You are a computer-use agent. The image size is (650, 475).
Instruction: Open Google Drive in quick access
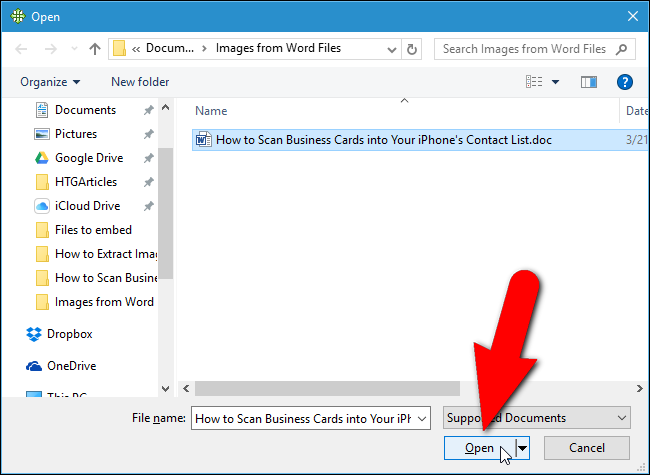pyautogui.click(x=89, y=158)
